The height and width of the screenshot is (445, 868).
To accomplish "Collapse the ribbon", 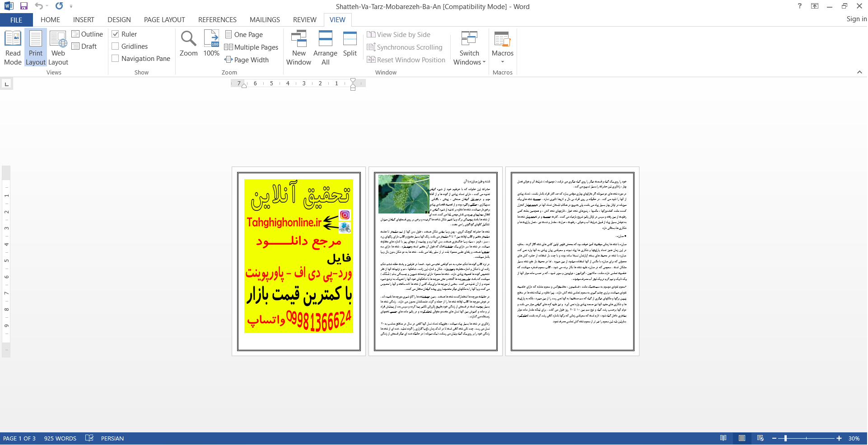I will [859, 72].
